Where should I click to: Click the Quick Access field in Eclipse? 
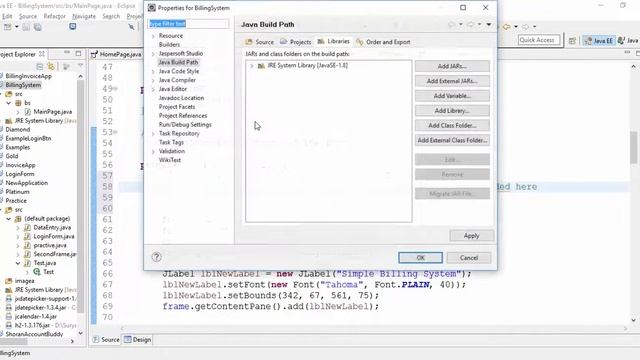coord(539,40)
